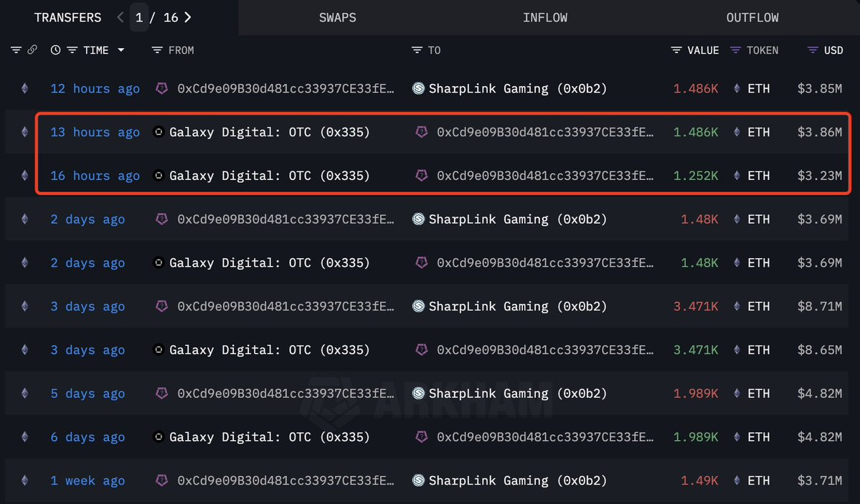Image resolution: width=860 pixels, height=504 pixels.
Task: Go to next transfers page arrow
Action: click(x=188, y=17)
